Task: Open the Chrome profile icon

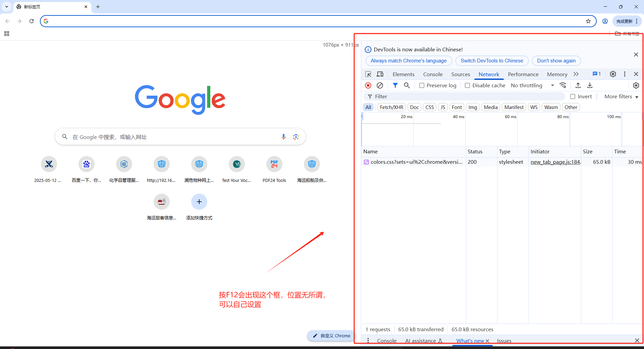Action: (x=605, y=21)
